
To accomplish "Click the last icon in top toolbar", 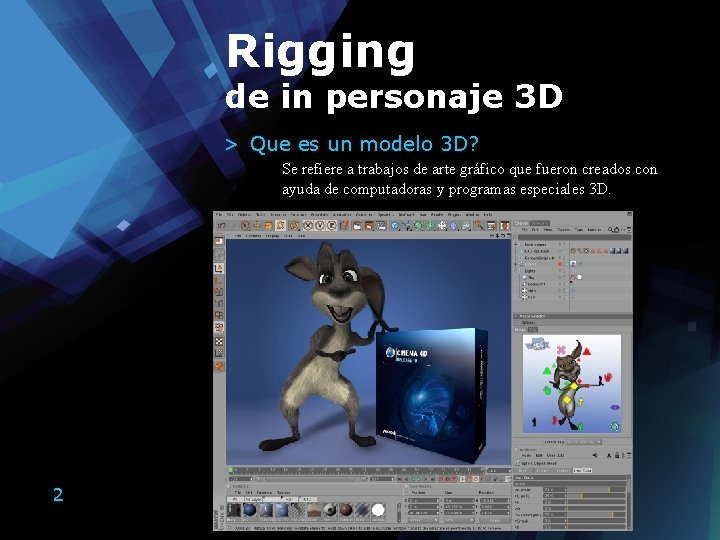I will pyautogui.click(x=505, y=225).
